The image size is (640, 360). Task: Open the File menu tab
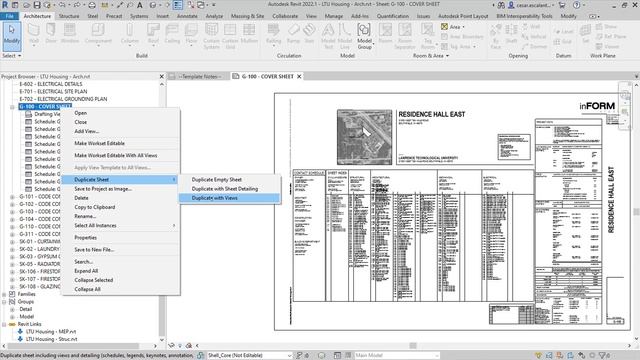click(x=9, y=16)
